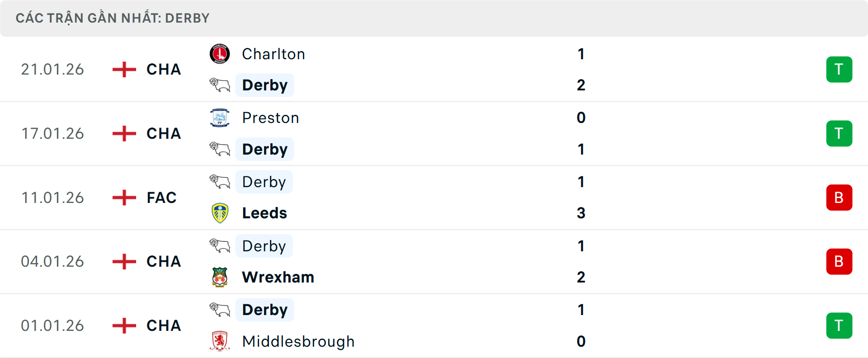Click the Charlton club crest
The image size is (868, 358).
click(219, 54)
